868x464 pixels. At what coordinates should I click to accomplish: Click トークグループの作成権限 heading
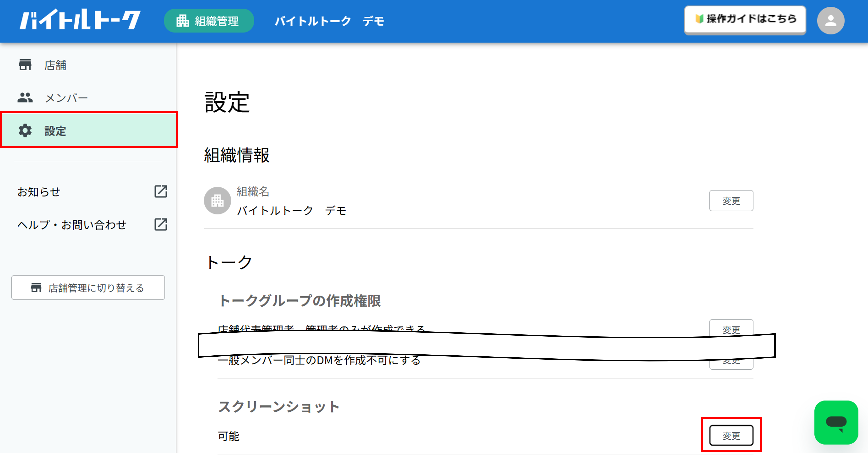pyautogui.click(x=300, y=301)
